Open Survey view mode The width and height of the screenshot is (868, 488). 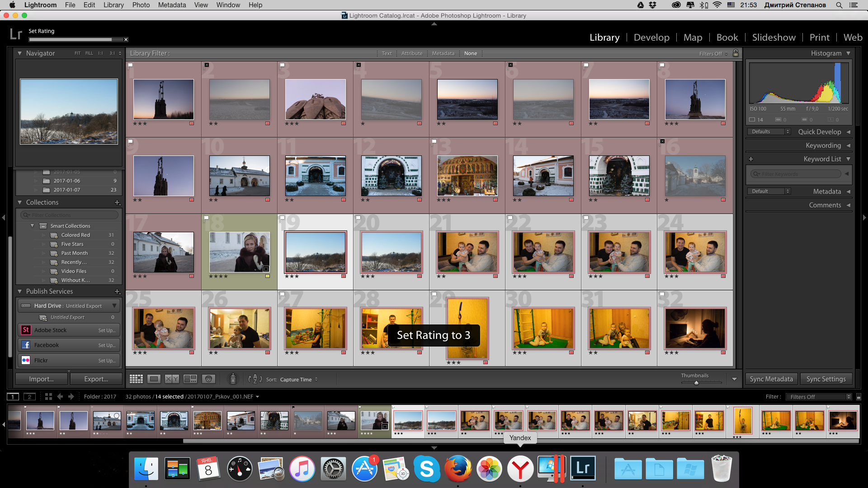coord(190,379)
